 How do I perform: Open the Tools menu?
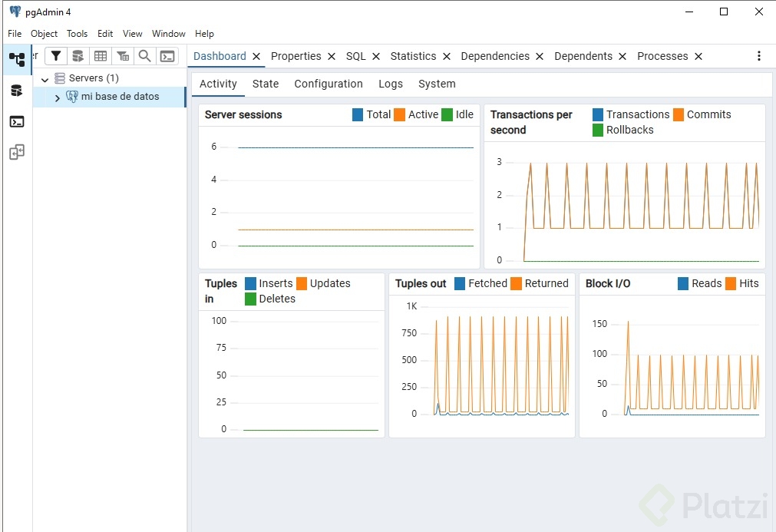(x=77, y=34)
